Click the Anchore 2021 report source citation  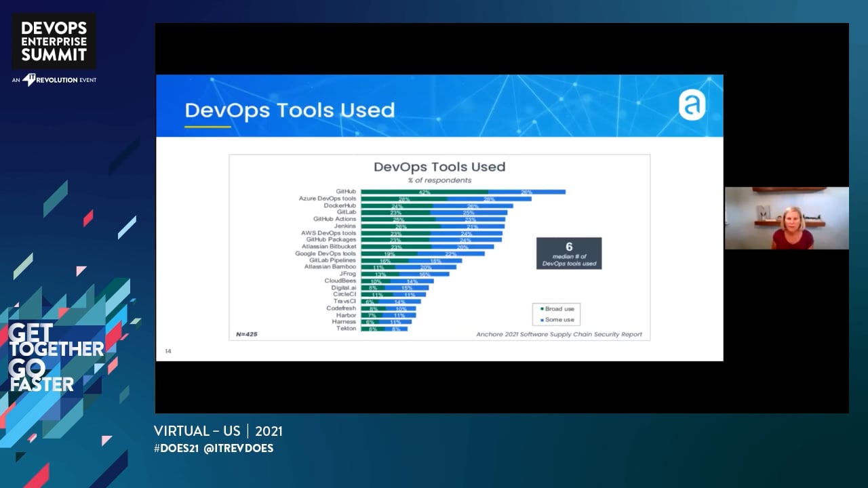click(559, 334)
